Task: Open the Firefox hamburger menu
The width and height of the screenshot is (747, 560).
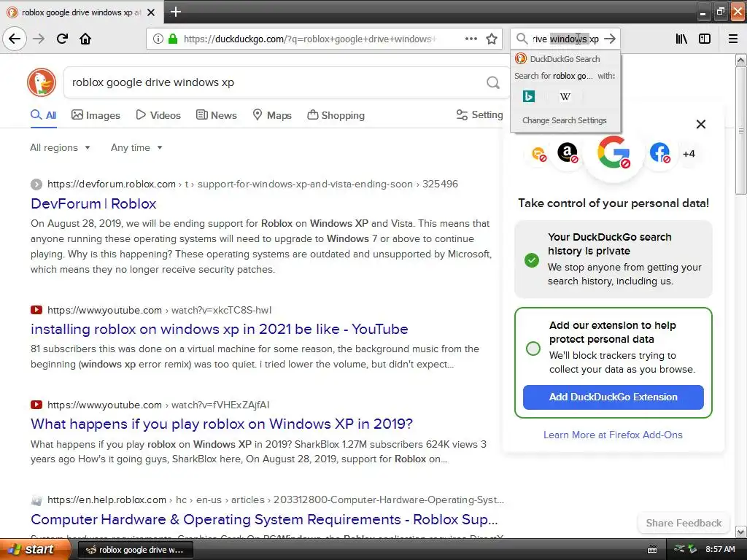Action: point(732,39)
